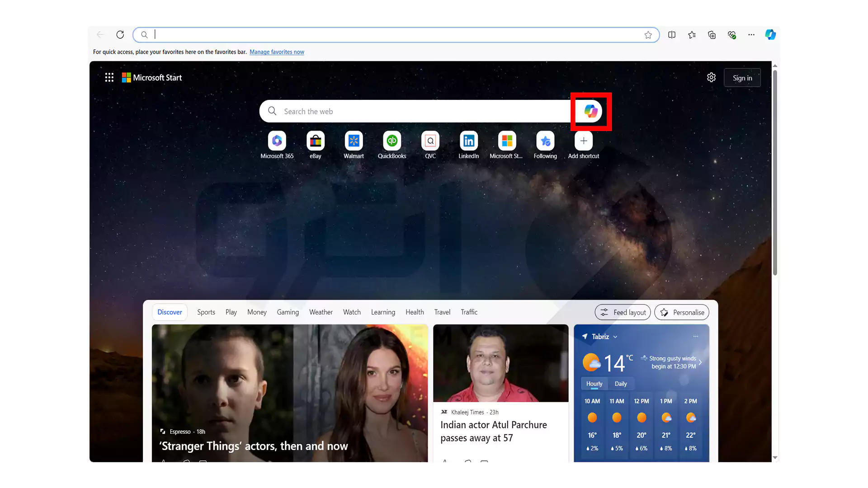Viewport: 868px width, 488px height.
Task: Click the Sign in button
Action: pyautogui.click(x=742, y=78)
